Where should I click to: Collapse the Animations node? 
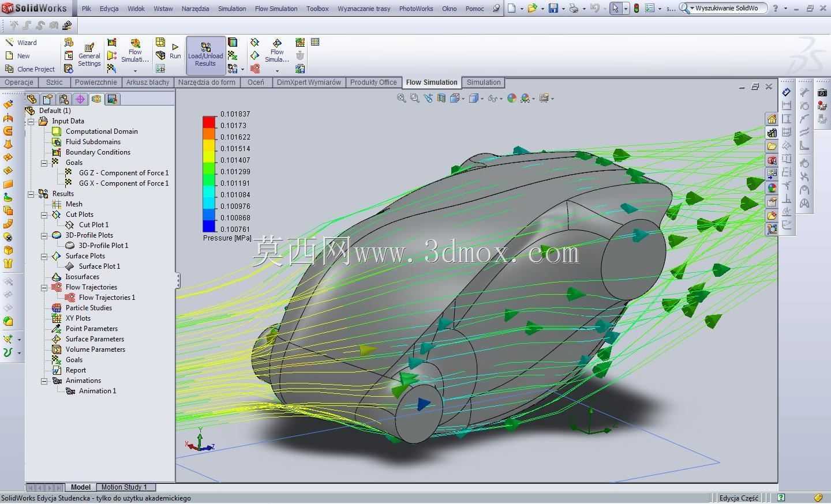tap(44, 381)
